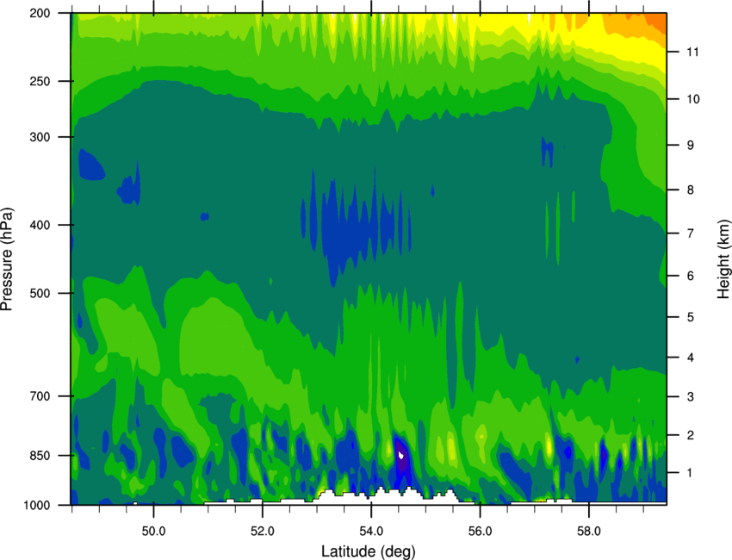Click the 'Height (km)' axis title
The height and width of the screenshot is (560, 732).
pyautogui.click(x=723, y=259)
